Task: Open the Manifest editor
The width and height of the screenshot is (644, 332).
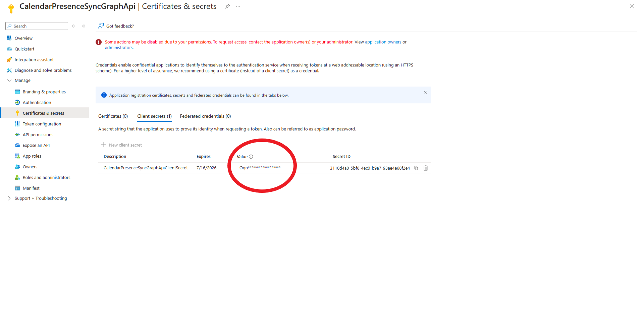Action: pyautogui.click(x=31, y=188)
